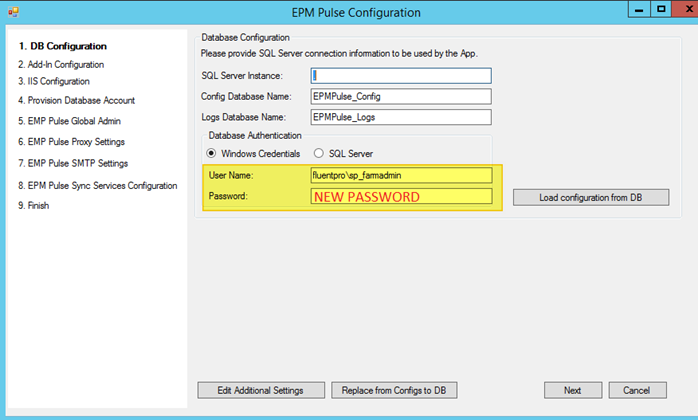Screen dimensions: 698x420
Task: Click the EPM Pulse app icon in title bar
Action: coord(13,12)
